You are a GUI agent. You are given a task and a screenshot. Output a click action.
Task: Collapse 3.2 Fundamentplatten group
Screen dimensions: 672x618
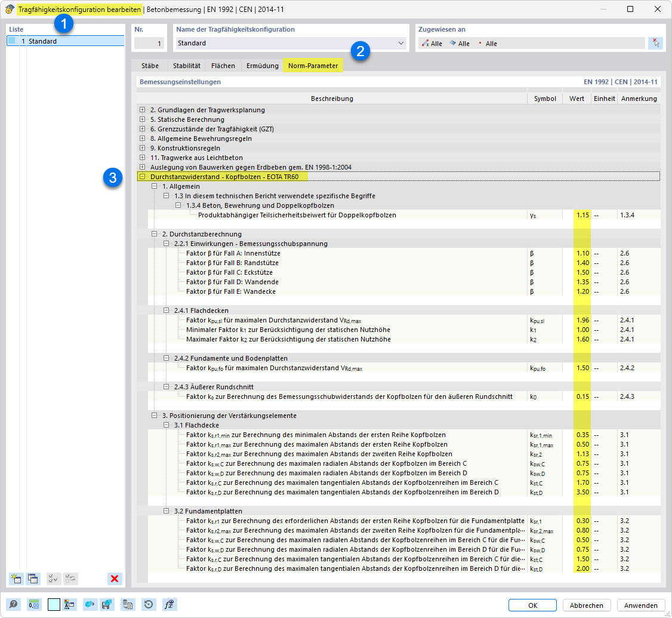pos(167,511)
